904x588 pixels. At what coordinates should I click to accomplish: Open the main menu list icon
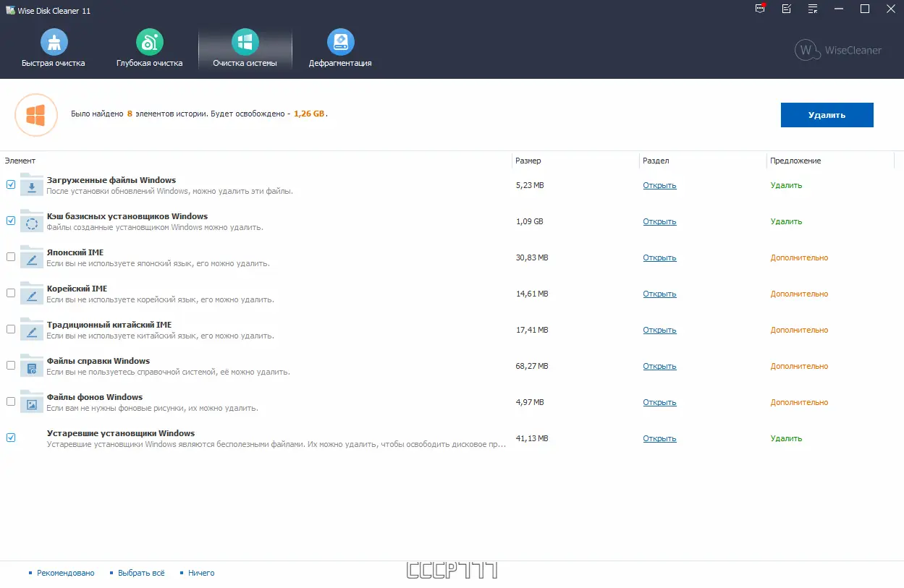(x=813, y=9)
